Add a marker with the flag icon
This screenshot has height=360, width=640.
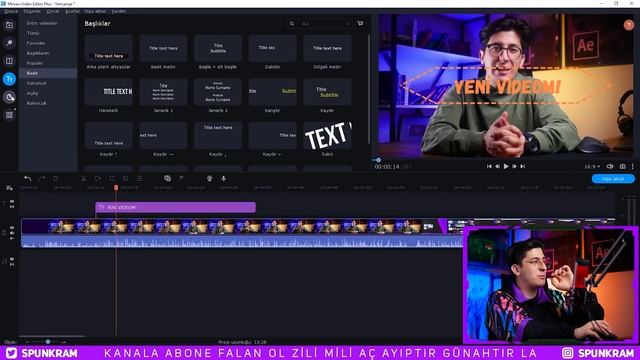[181, 178]
